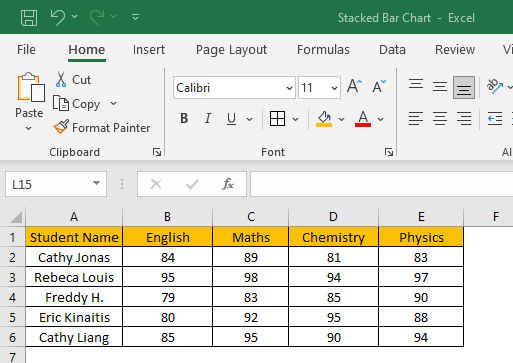Click the Calibri font name box
Screen dimensions: 513x363
tap(229, 88)
